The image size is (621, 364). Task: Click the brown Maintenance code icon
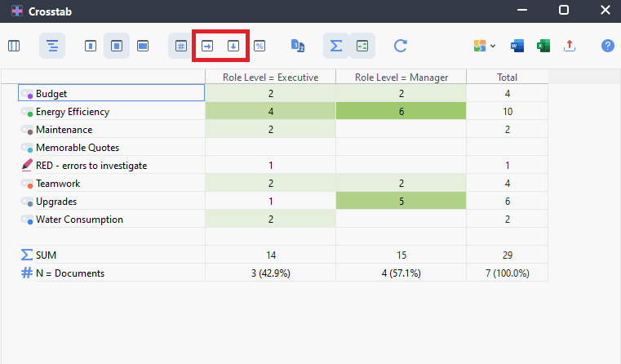(27, 130)
